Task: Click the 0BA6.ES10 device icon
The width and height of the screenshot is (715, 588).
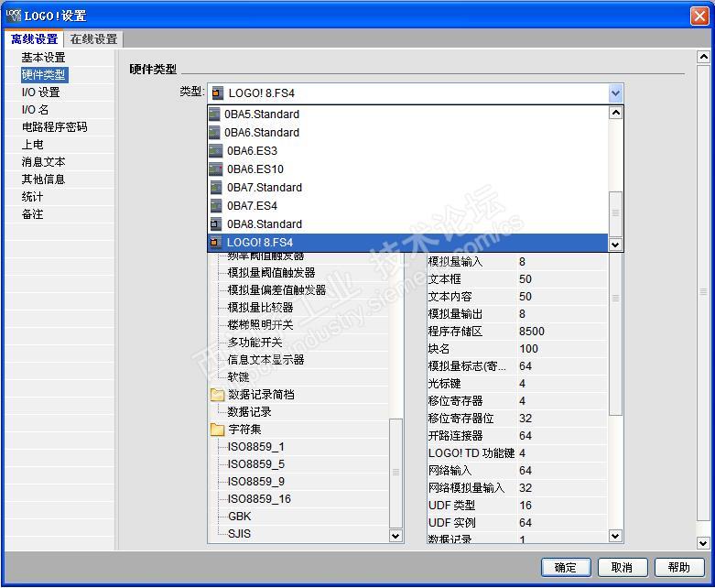Action: coord(215,169)
